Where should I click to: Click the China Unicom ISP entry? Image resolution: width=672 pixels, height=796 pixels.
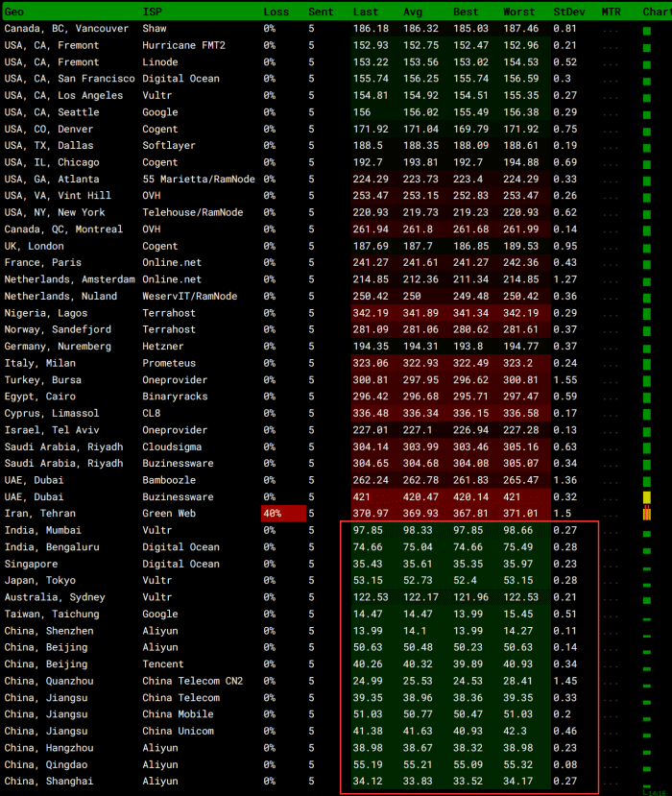point(178,731)
